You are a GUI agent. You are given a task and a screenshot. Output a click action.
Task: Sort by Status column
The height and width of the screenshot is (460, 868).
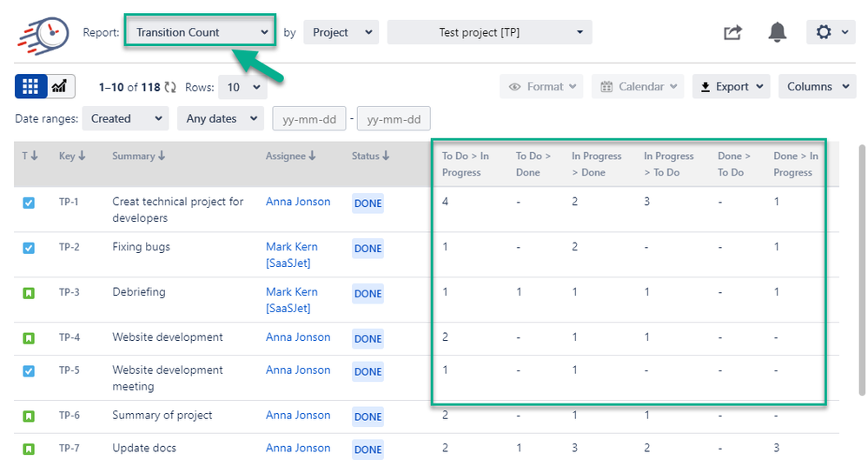(x=370, y=156)
